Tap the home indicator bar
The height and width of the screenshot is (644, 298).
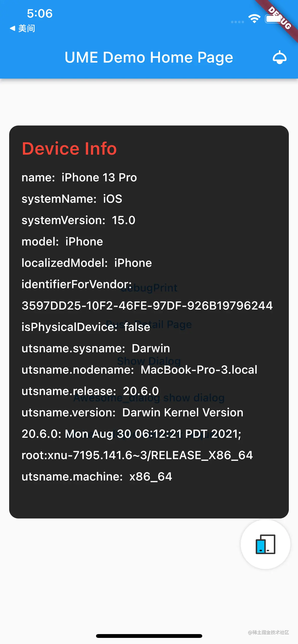[x=149, y=636]
